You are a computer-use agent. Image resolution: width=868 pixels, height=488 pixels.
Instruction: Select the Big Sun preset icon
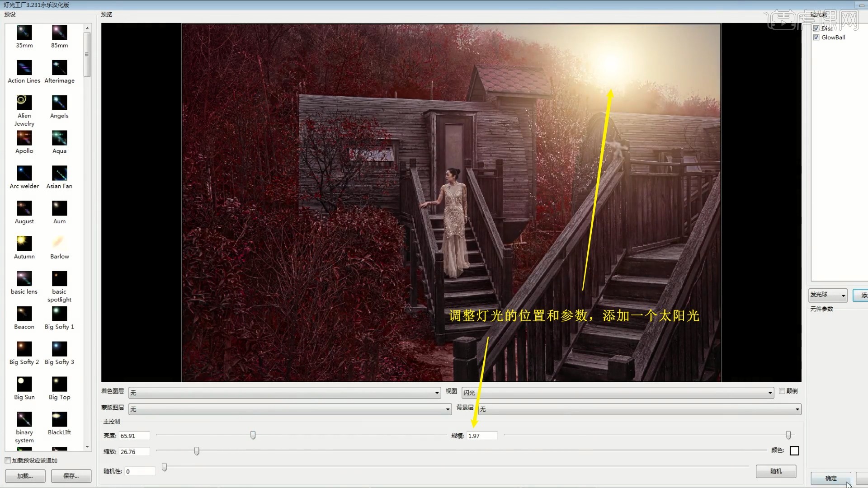pyautogui.click(x=24, y=384)
